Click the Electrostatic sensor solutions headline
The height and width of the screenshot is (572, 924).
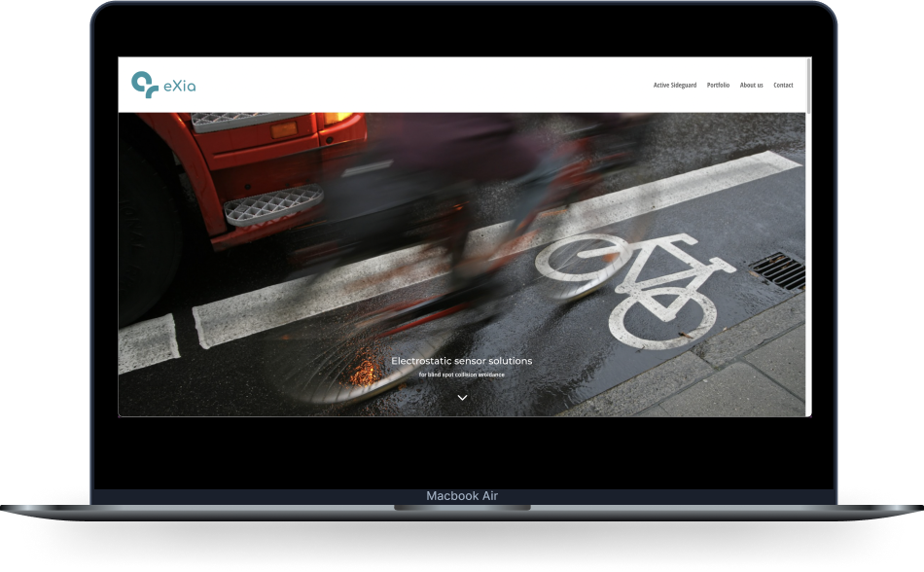pos(462,361)
